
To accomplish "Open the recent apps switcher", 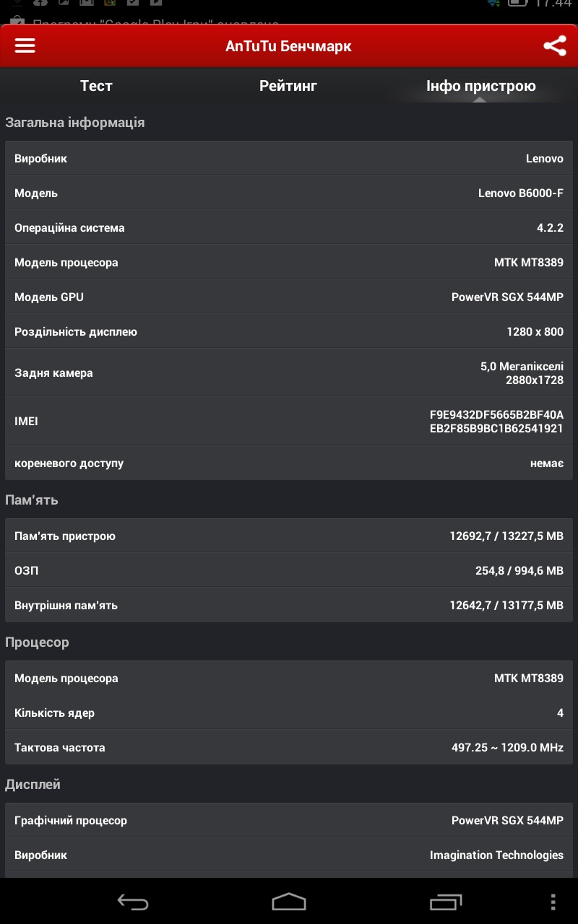I will coord(445,902).
